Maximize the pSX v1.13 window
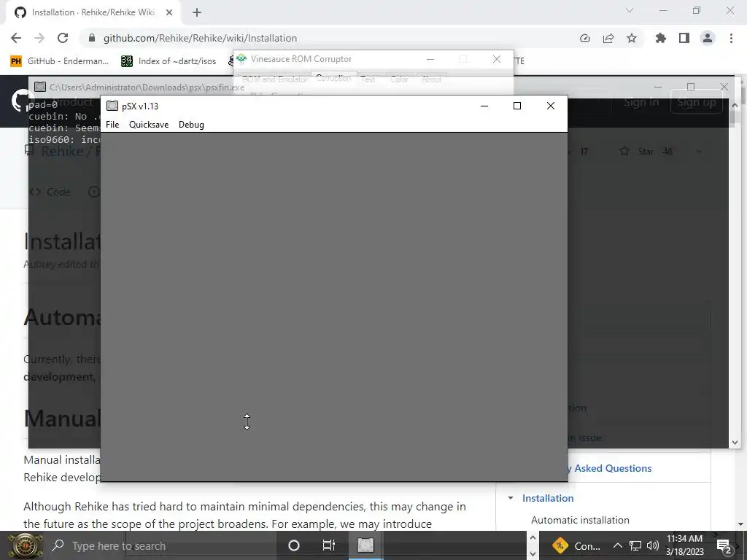 click(517, 106)
